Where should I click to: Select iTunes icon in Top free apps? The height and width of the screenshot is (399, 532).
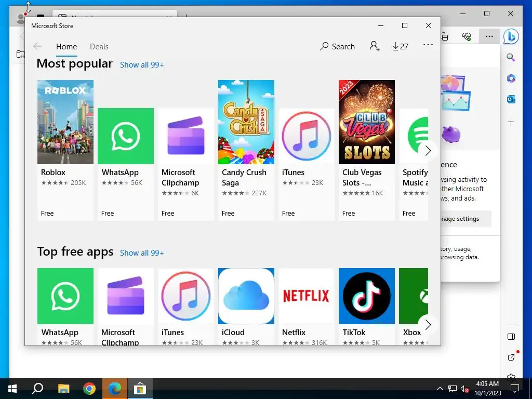pos(186,296)
